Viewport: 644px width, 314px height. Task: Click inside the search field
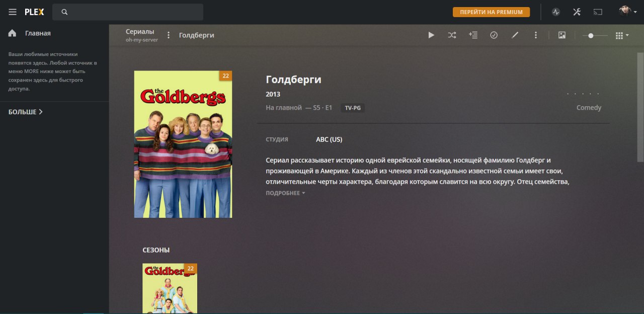[128, 12]
